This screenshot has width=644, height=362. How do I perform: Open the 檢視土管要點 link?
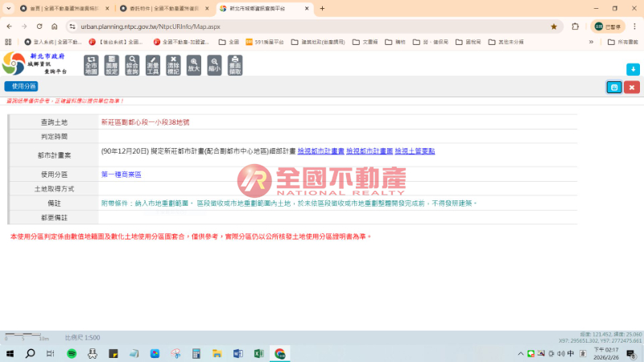pos(415,151)
